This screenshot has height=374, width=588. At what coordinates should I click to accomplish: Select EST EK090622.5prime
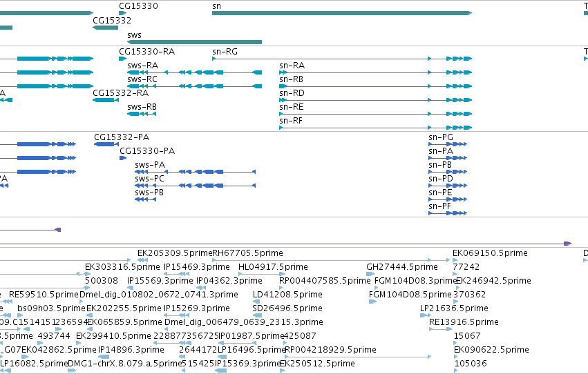click(x=457, y=357)
